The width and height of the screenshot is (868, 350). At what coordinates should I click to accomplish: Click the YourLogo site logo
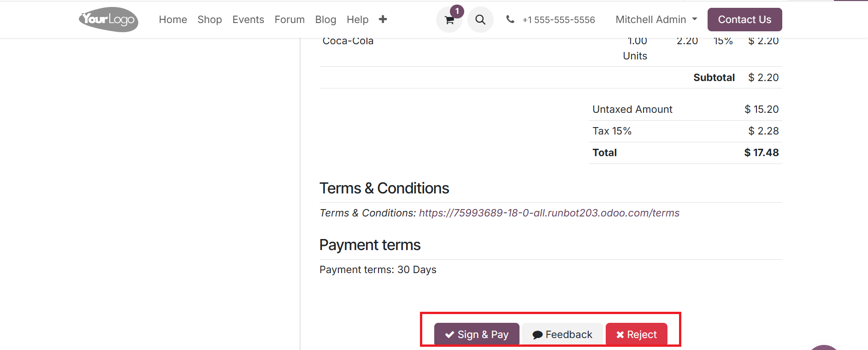tap(109, 19)
